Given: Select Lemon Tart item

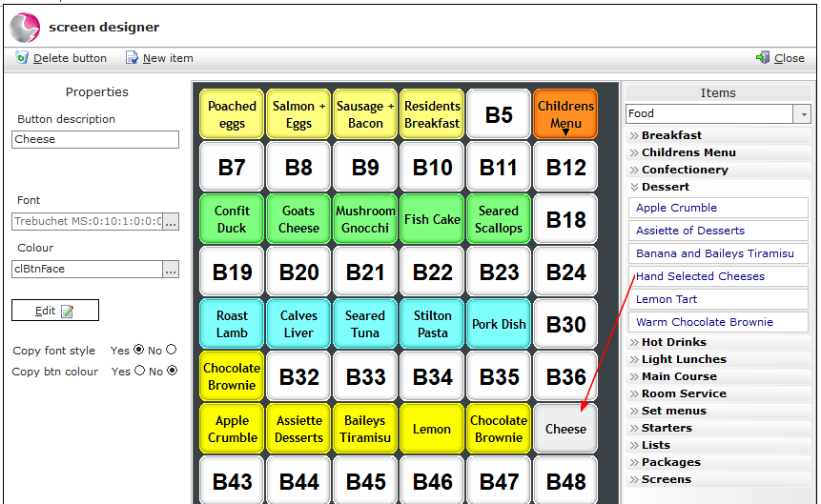Looking at the screenshot, I should tap(718, 299).
